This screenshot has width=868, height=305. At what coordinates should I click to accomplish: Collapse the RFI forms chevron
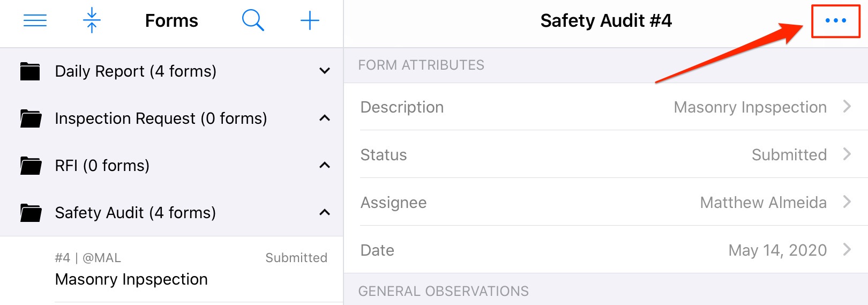point(325,165)
